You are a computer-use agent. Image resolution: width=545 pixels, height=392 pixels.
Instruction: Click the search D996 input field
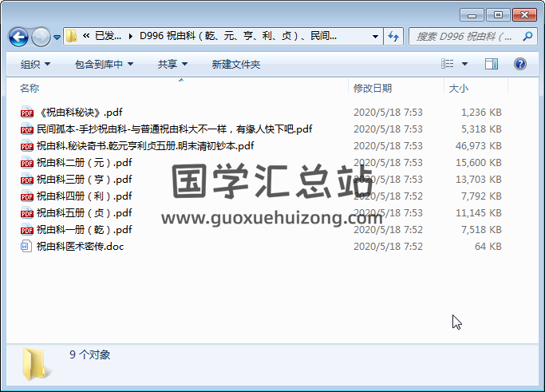pyautogui.click(x=464, y=36)
